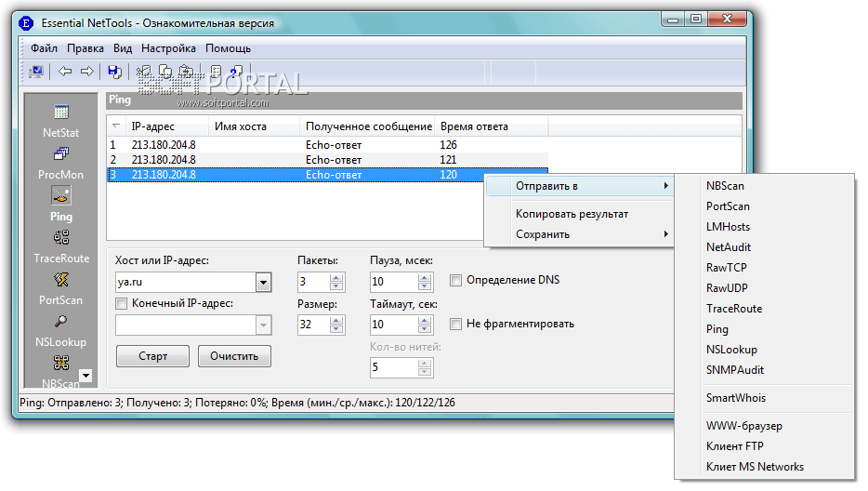Open the ProcMon tool in sidebar

coord(61,163)
